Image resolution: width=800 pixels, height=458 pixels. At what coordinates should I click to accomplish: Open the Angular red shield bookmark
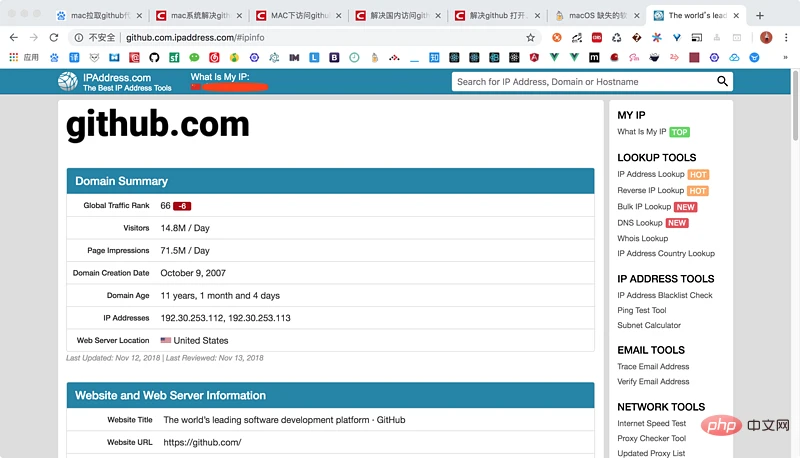coord(534,58)
